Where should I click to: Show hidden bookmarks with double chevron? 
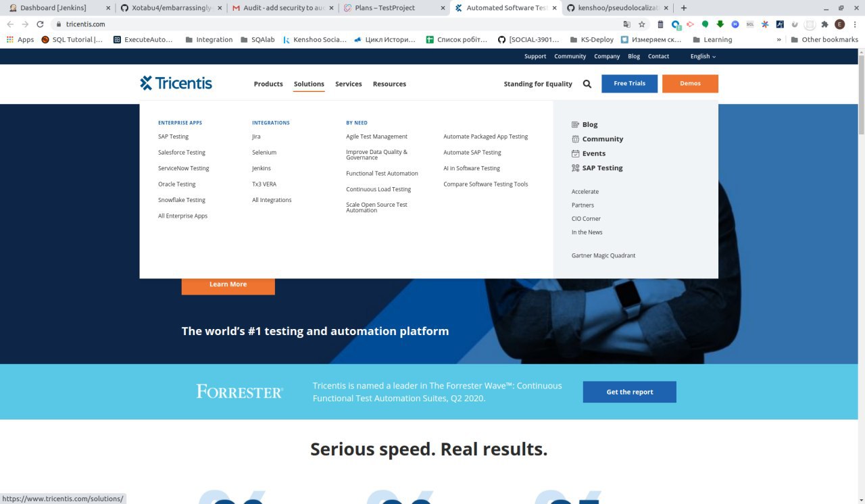[779, 39]
